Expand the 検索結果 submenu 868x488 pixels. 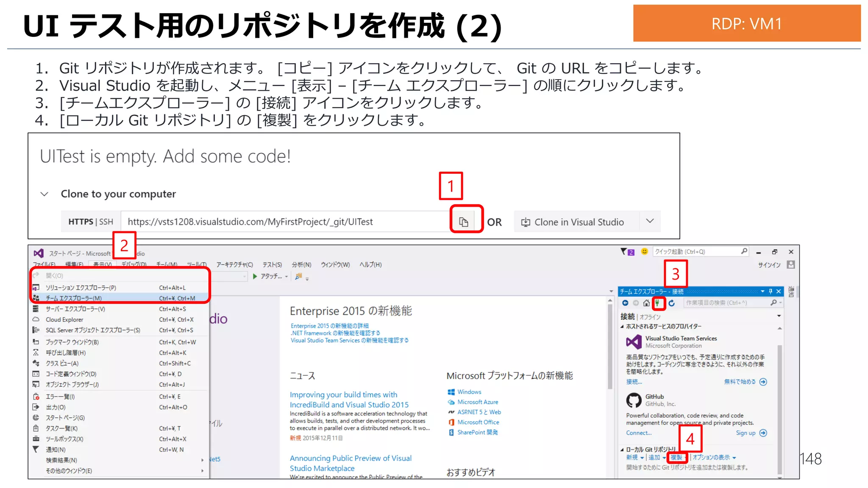[x=202, y=460]
